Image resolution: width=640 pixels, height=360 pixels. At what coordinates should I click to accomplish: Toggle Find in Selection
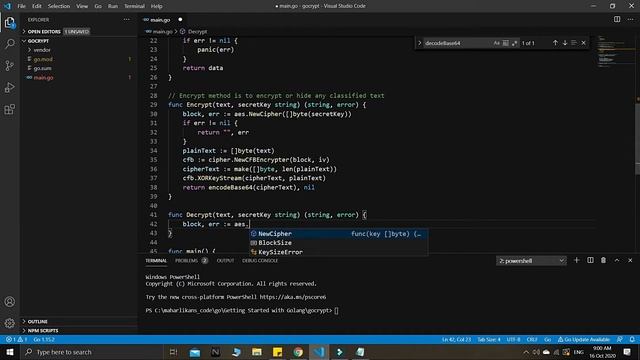pos(574,43)
